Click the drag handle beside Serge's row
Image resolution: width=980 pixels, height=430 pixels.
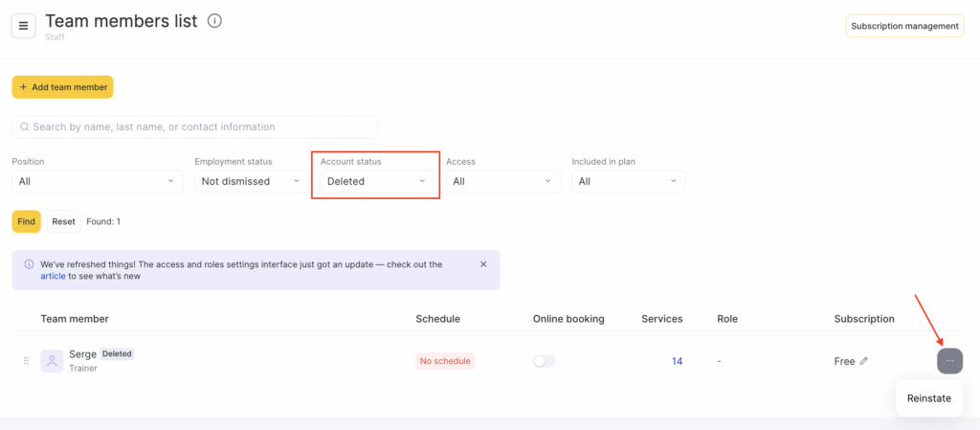tap(26, 361)
